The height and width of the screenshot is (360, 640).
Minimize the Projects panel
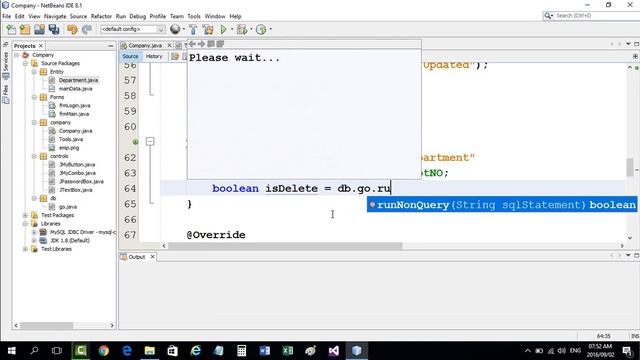111,46
